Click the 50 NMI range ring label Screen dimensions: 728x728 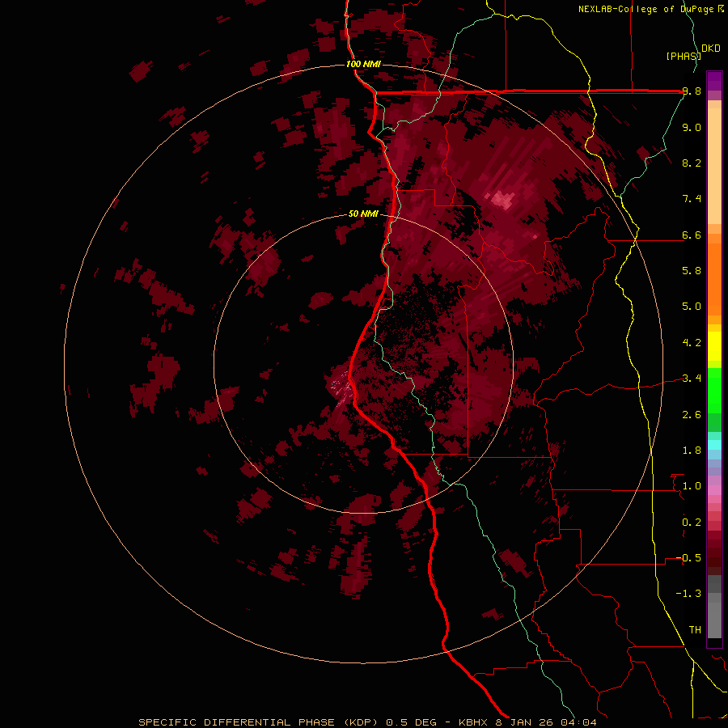click(363, 214)
